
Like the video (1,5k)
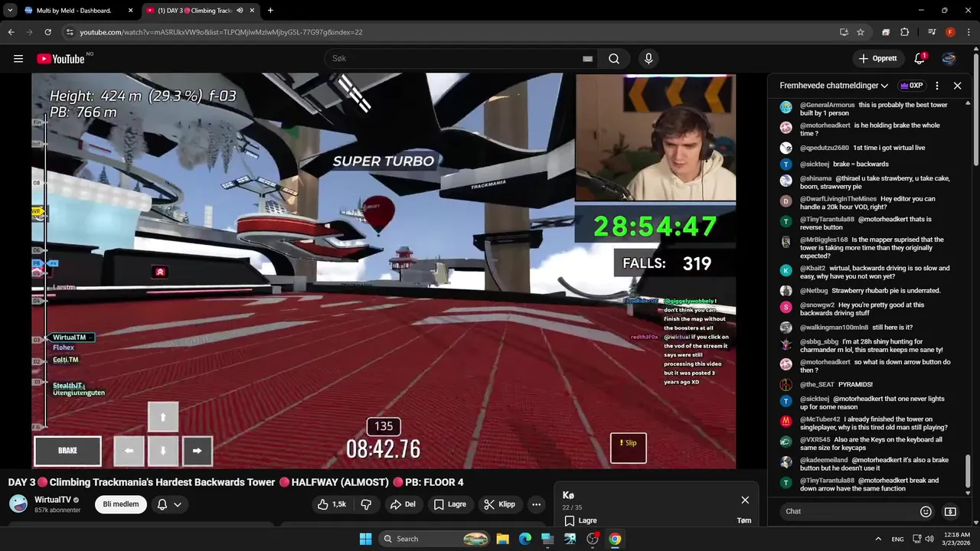click(x=332, y=504)
